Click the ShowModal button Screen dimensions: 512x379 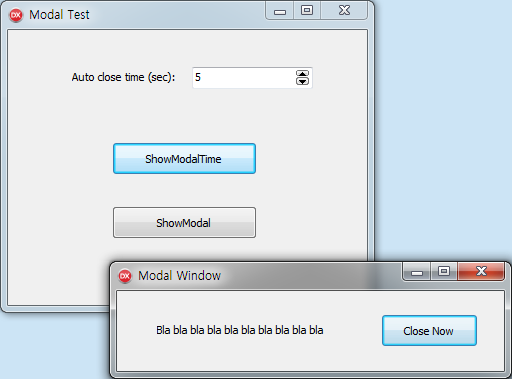point(184,223)
